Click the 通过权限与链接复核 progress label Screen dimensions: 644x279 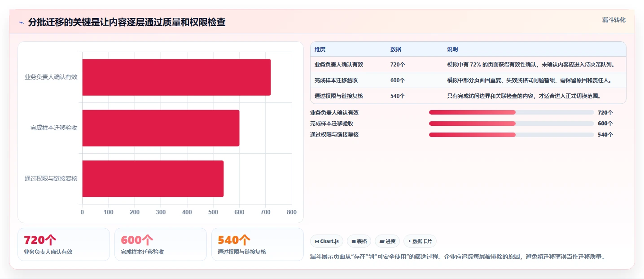click(334, 135)
